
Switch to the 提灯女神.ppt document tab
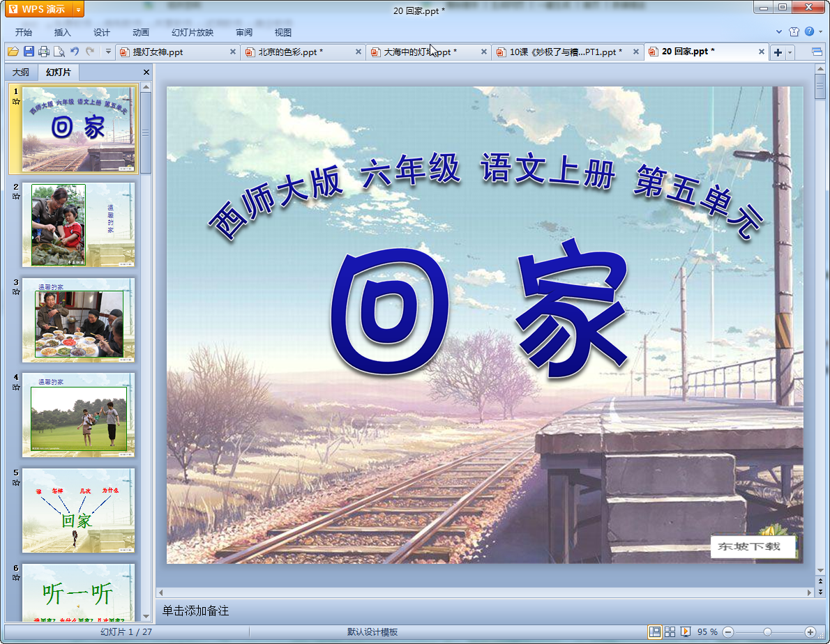coord(178,52)
